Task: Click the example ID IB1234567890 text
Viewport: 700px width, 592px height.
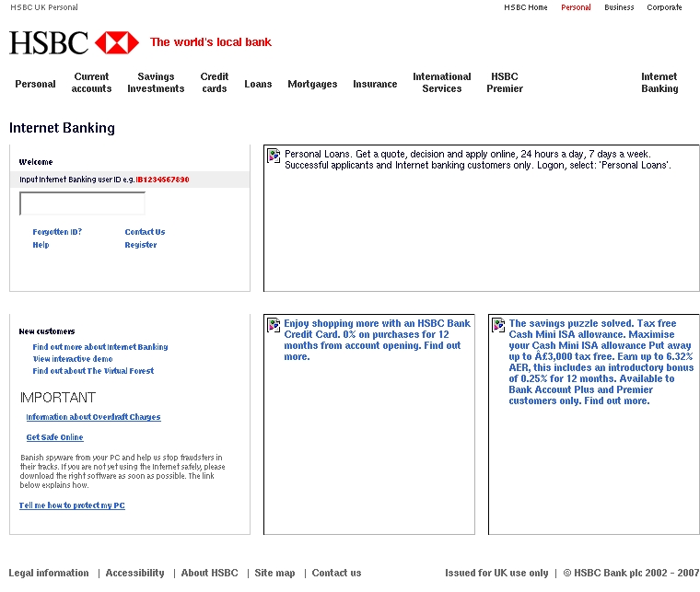Action: [162, 180]
